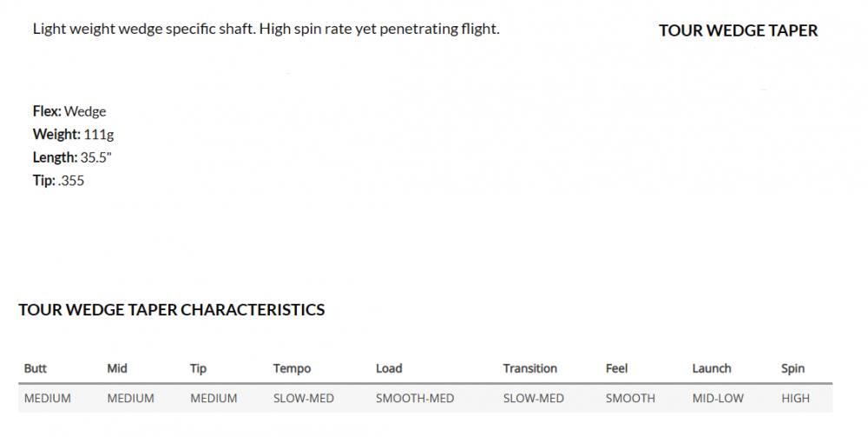This screenshot has height=437, width=868.
Task: Select the HIGH value under Spin
Action: tap(795, 399)
